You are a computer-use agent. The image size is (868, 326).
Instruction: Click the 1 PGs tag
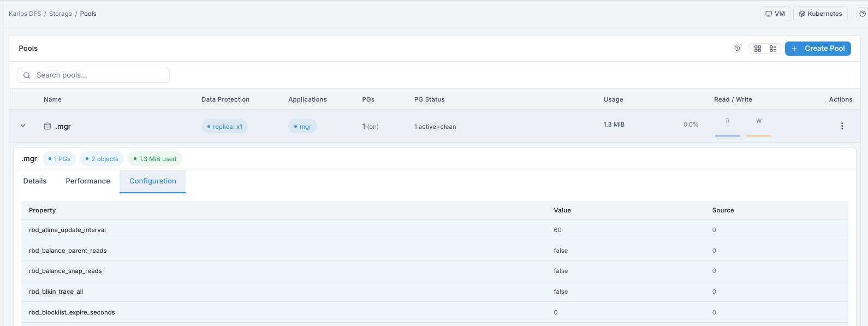tap(59, 159)
